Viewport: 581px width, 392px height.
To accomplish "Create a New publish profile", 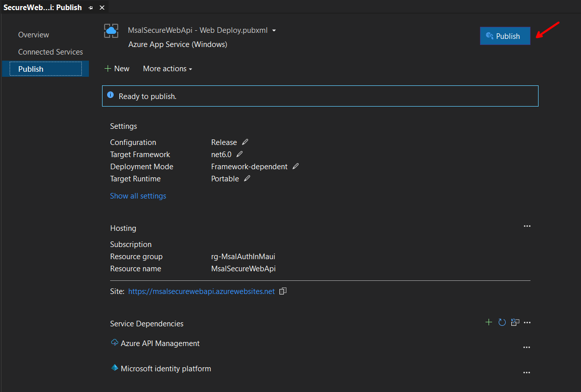I will click(117, 69).
